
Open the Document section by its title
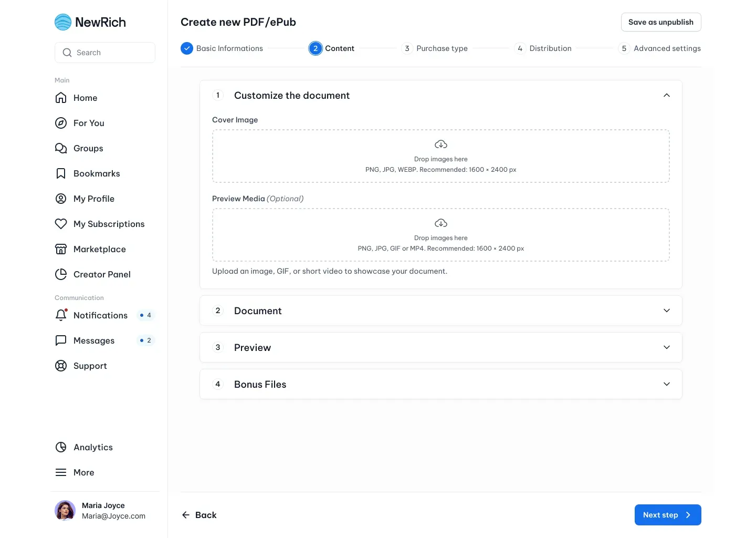258,311
